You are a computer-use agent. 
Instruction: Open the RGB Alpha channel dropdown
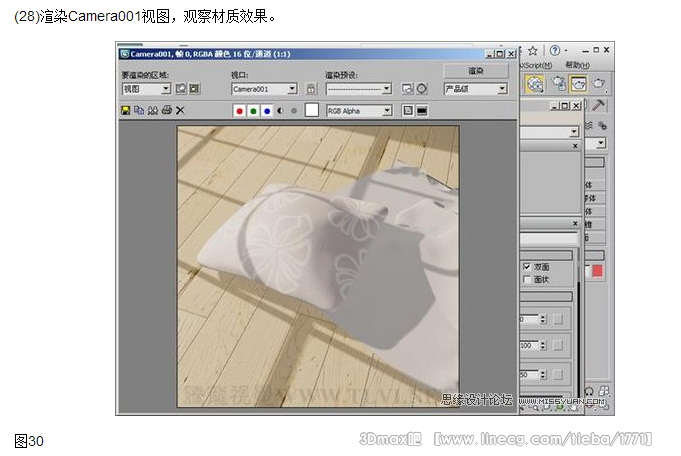pyautogui.click(x=359, y=111)
